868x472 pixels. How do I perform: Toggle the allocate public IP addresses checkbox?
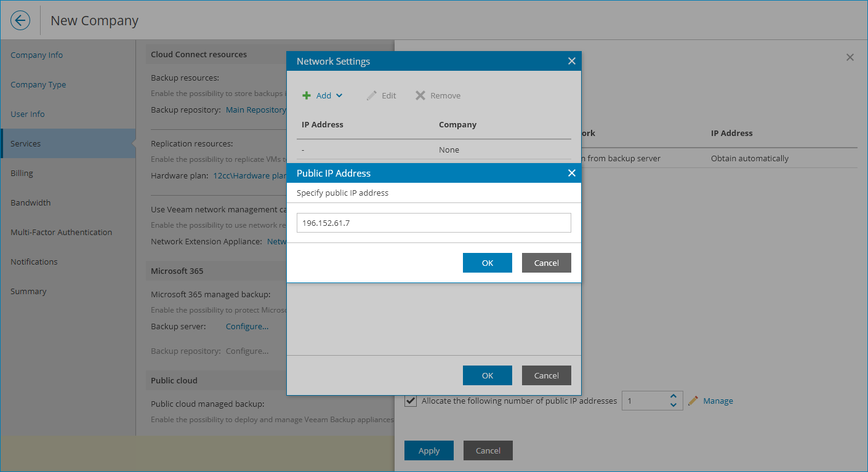(410, 401)
